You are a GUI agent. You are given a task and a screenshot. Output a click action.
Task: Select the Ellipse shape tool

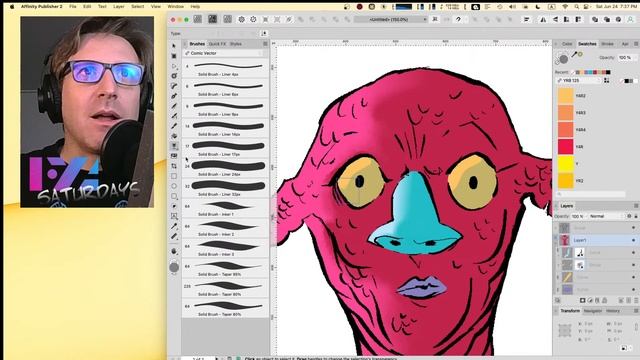point(174,186)
